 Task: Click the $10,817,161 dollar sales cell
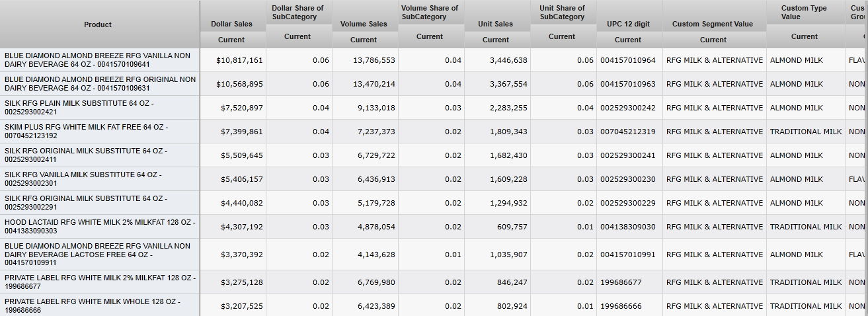point(239,60)
